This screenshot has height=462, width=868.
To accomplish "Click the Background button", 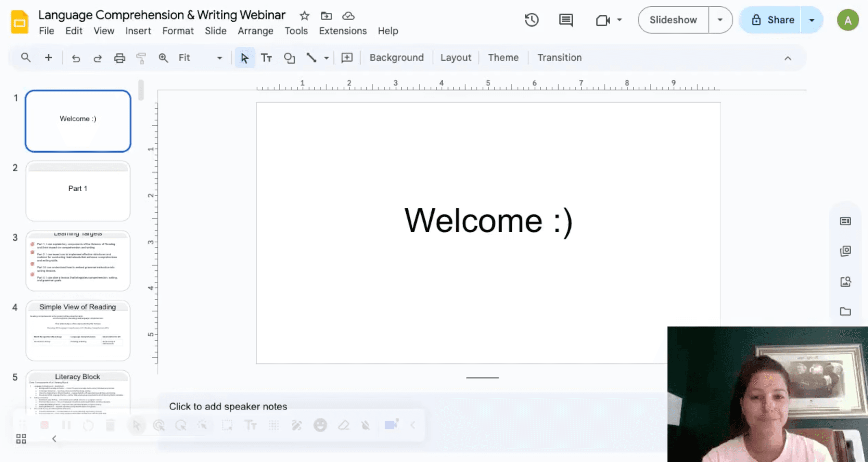I will click(x=396, y=57).
